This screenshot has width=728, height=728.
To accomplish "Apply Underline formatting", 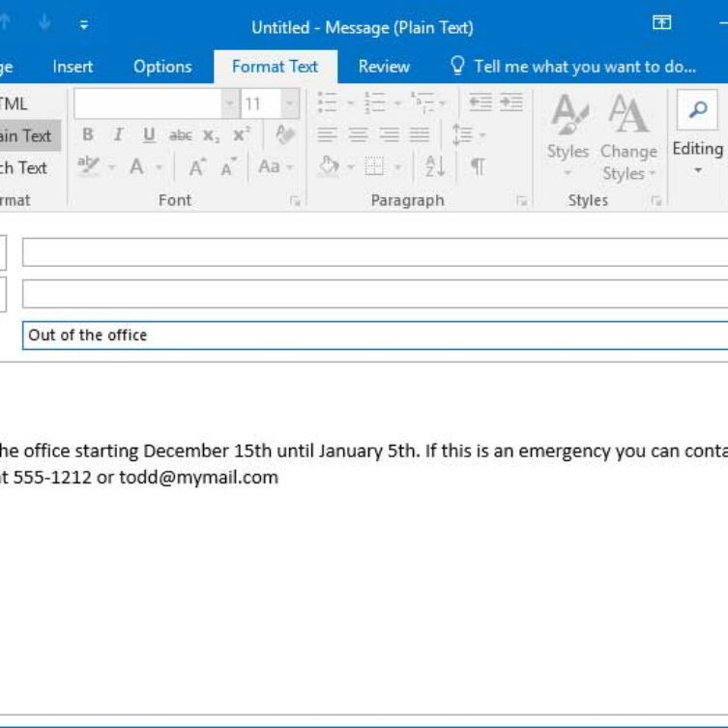I will (149, 135).
